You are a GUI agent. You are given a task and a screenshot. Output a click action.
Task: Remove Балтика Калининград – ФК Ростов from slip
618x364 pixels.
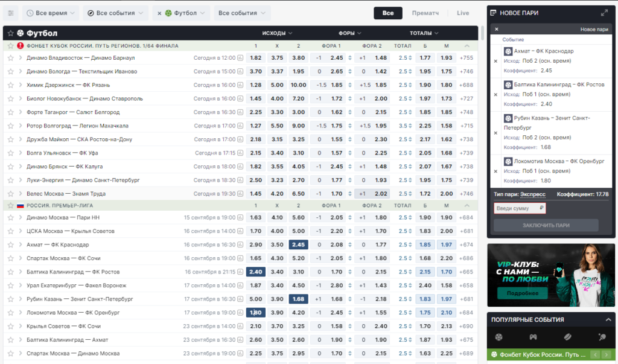tap(496, 95)
